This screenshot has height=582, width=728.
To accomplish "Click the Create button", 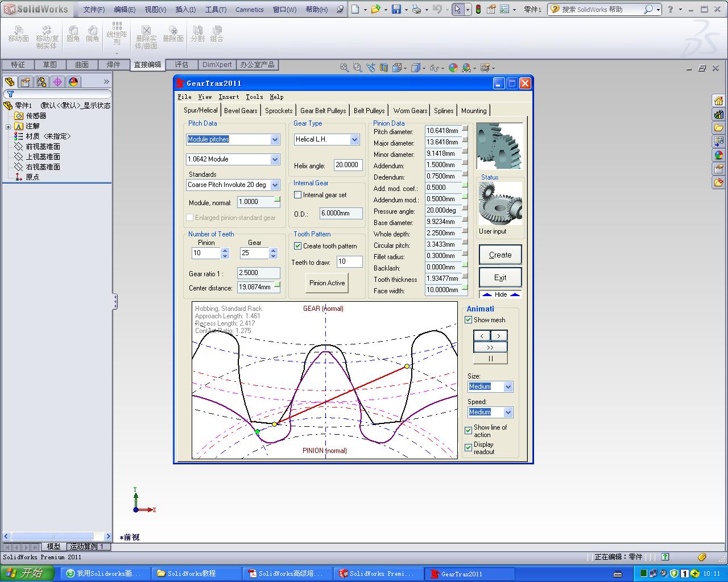I will tap(500, 255).
